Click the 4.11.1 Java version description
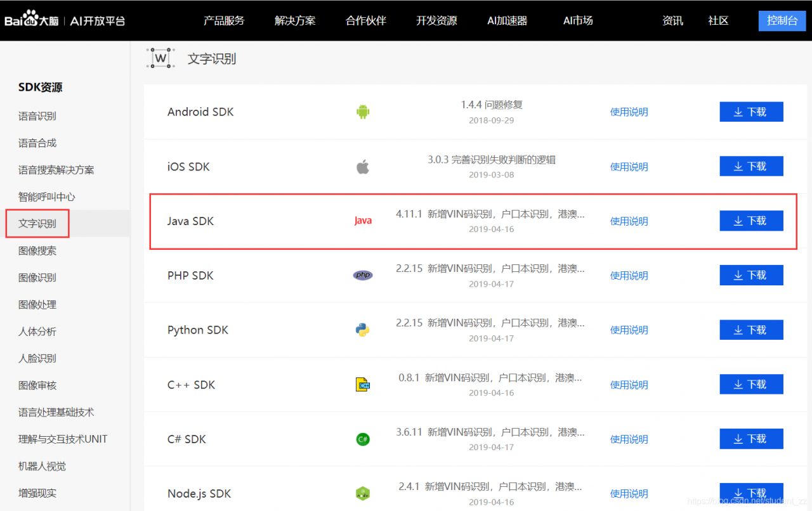This screenshot has width=812, height=511. (490, 214)
